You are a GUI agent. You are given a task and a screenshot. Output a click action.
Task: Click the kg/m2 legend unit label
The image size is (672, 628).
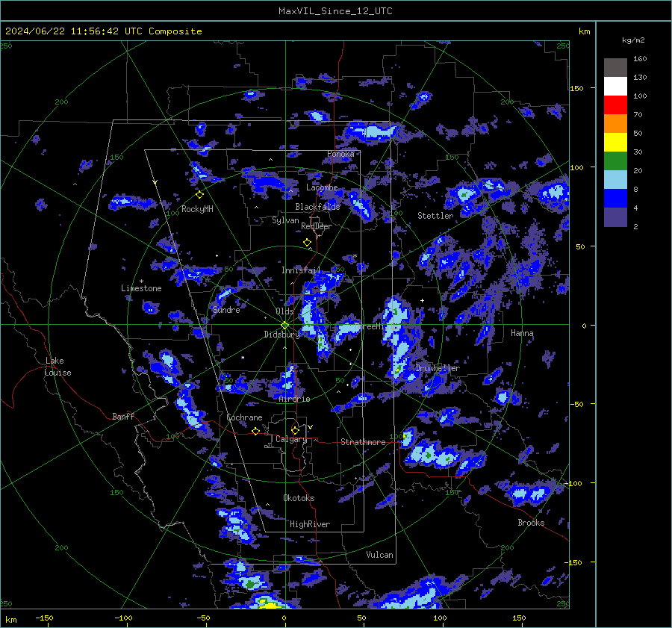633,40
